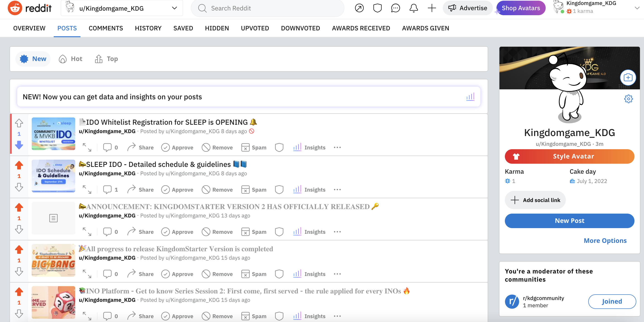
Task: Toggle upvote on SLEEP IDO schedule post
Action: [x=19, y=165]
